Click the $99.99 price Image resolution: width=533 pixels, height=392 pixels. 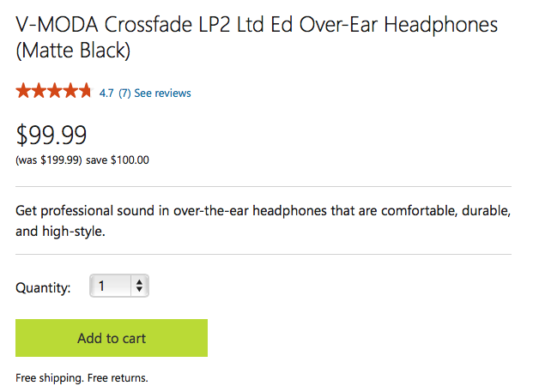(x=51, y=136)
